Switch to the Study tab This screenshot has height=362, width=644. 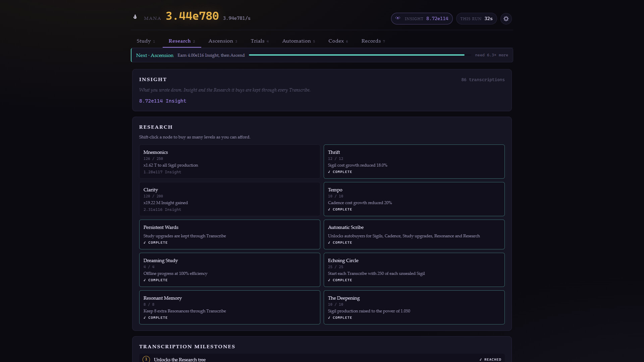click(146, 41)
